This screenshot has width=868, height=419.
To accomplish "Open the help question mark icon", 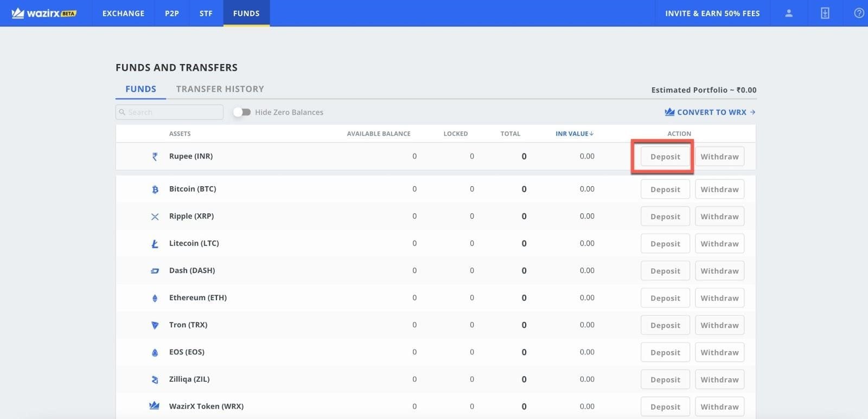I will click(x=859, y=13).
